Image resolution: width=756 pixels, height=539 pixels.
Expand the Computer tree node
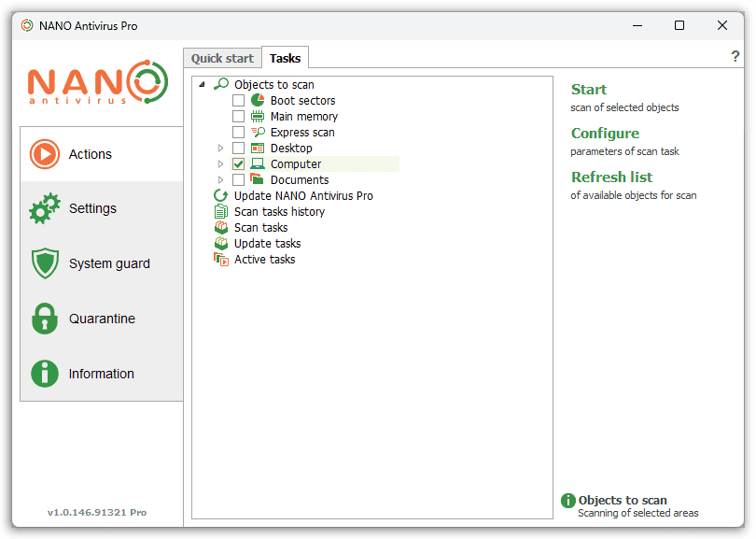tap(220, 164)
